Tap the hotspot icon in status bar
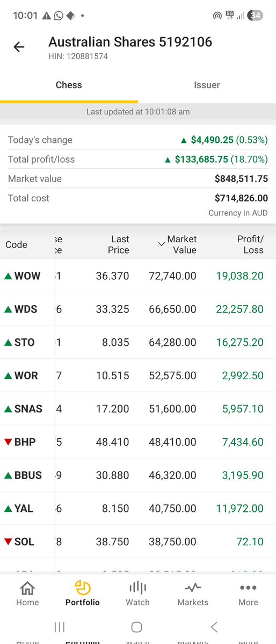 pyautogui.click(x=217, y=16)
